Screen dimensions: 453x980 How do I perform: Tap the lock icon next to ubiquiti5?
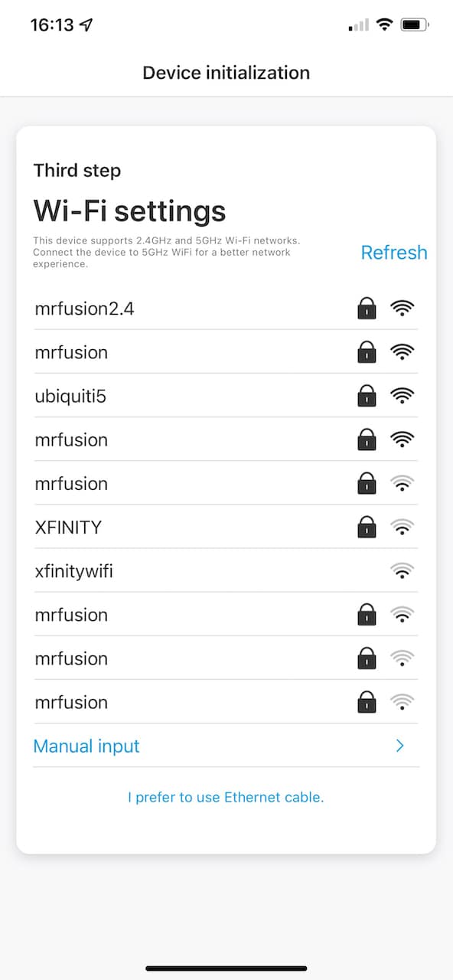point(367,396)
